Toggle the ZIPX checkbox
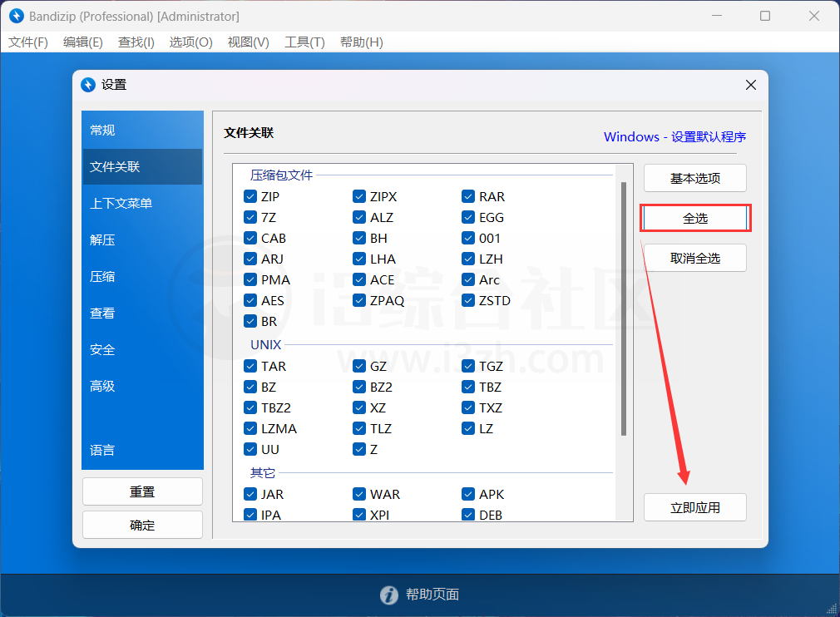The image size is (840, 617). pyautogui.click(x=359, y=196)
